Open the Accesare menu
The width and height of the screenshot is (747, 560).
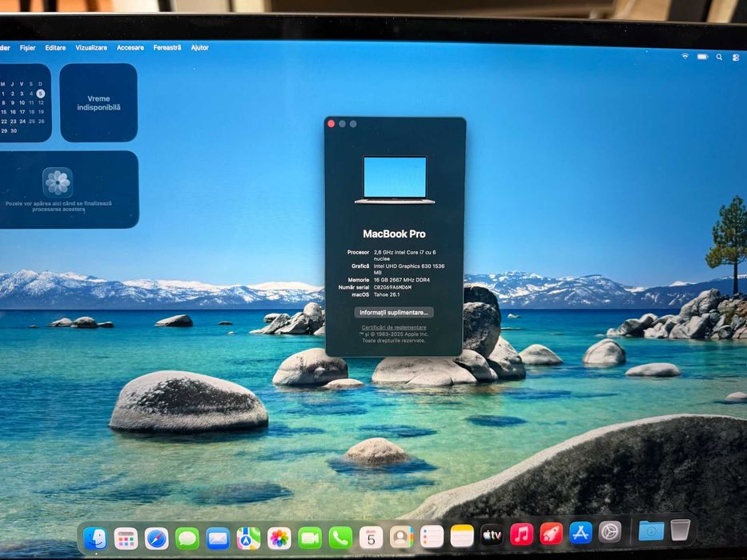pyautogui.click(x=130, y=48)
